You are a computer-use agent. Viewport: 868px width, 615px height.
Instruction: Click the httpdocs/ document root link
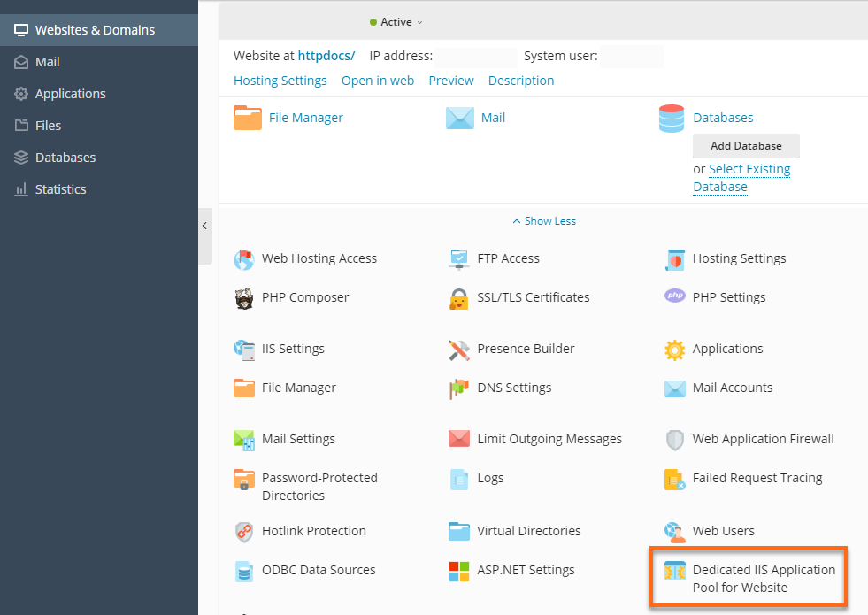(326, 54)
